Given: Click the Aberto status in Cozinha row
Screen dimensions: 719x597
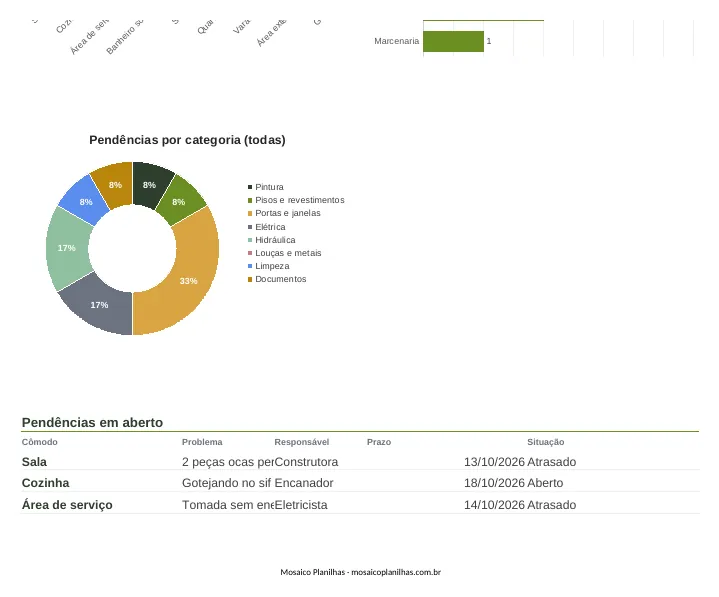Looking at the screenshot, I should tap(545, 483).
